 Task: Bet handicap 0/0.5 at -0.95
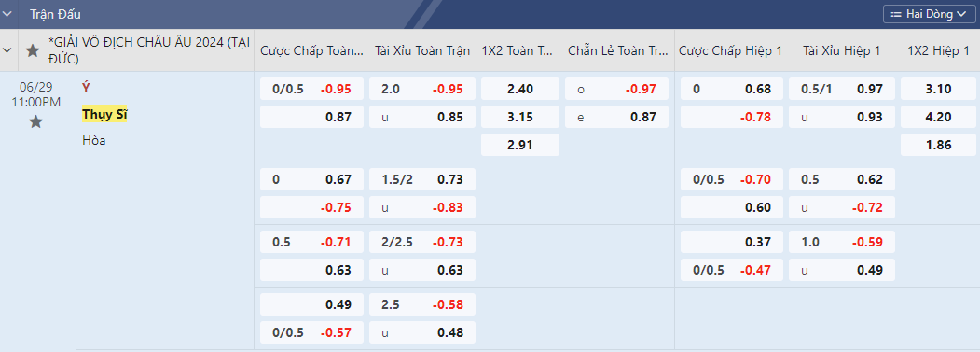point(311,89)
